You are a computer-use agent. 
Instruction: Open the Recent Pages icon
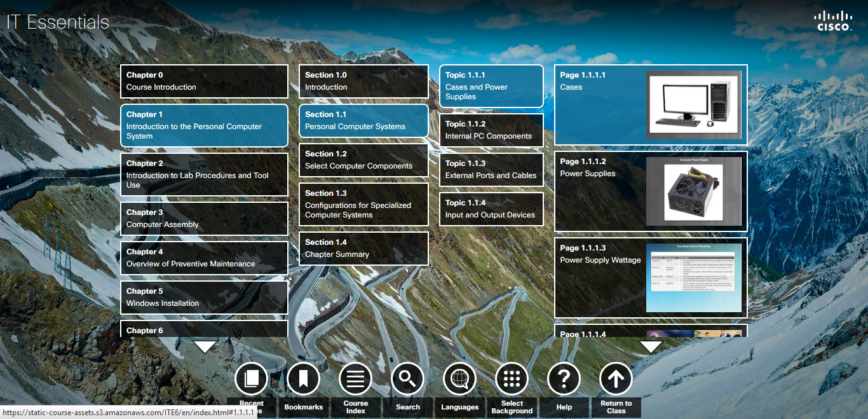[251, 380]
